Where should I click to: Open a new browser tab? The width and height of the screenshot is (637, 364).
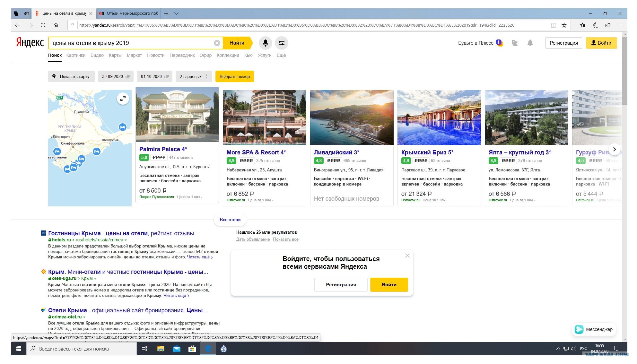pos(166,13)
